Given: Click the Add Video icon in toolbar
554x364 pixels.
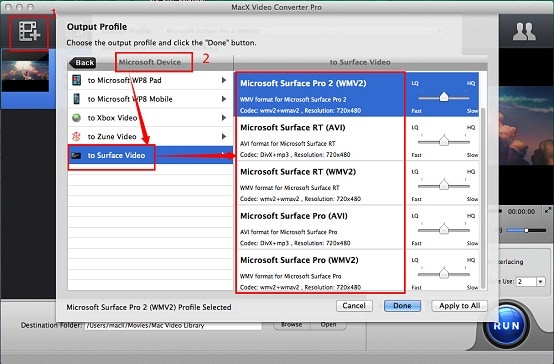Looking at the screenshot, I should coord(29,32).
